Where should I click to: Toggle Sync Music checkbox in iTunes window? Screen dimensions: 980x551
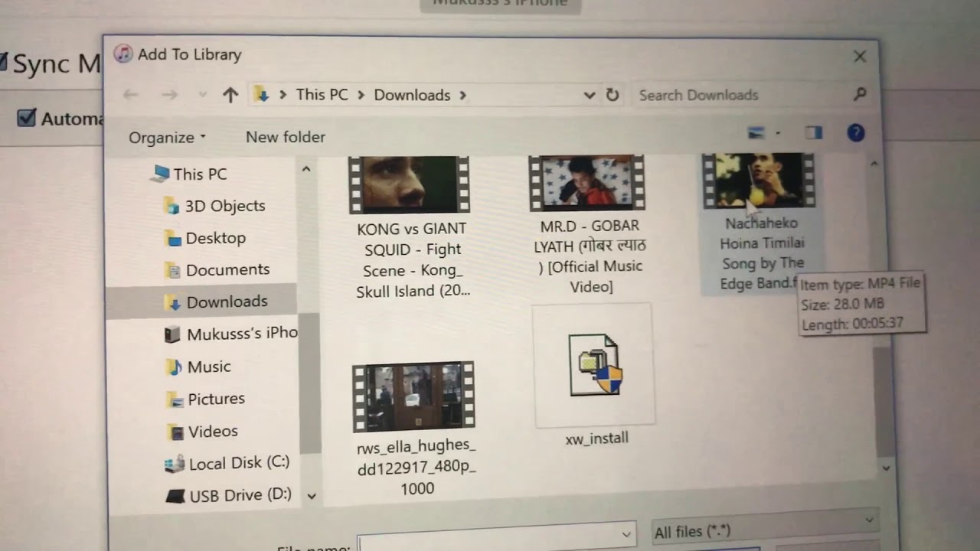pyautogui.click(x=3, y=61)
